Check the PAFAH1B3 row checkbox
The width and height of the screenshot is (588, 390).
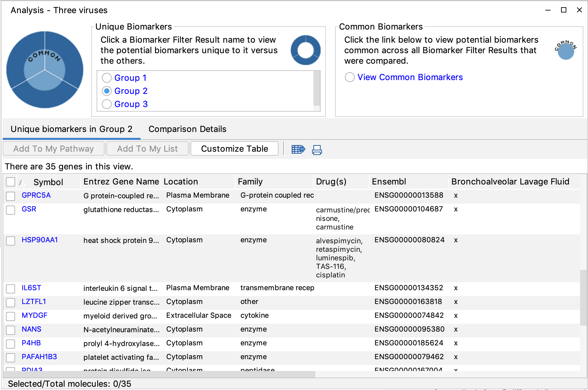[x=11, y=357]
